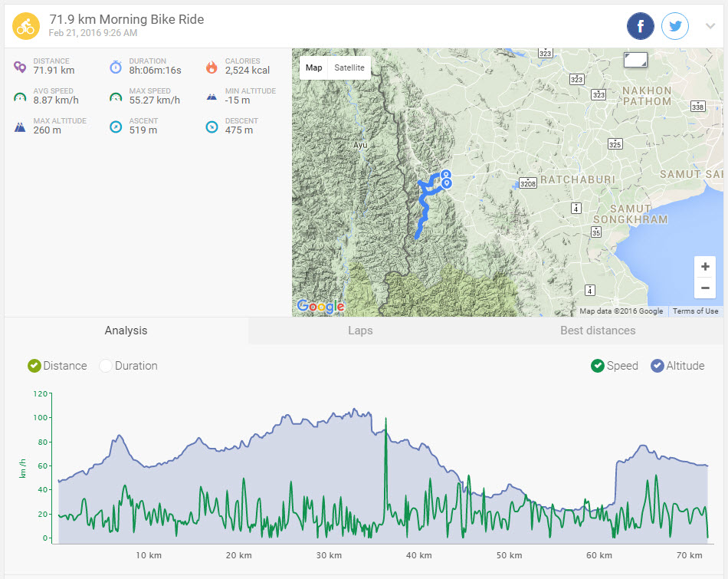
Task: Switch map to Map view
Action: (314, 67)
